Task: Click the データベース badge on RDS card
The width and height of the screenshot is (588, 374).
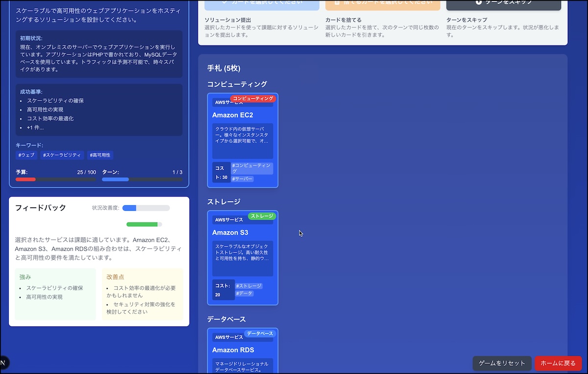Action: point(260,333)
